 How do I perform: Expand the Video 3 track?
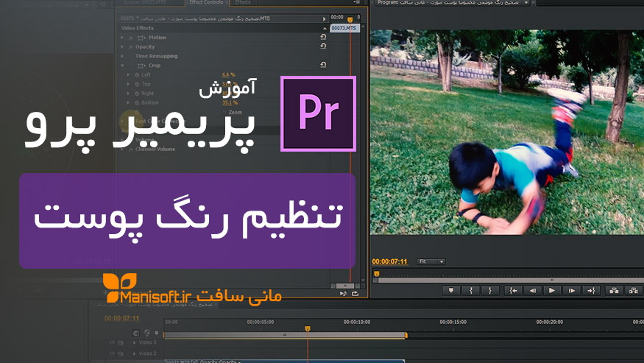(x=134, y=342)
